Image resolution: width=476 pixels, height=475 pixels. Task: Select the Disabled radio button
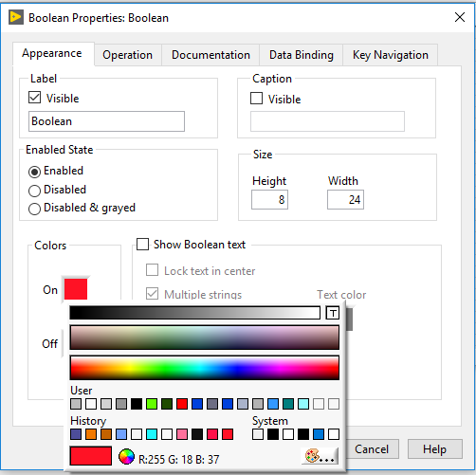point(34,191)
